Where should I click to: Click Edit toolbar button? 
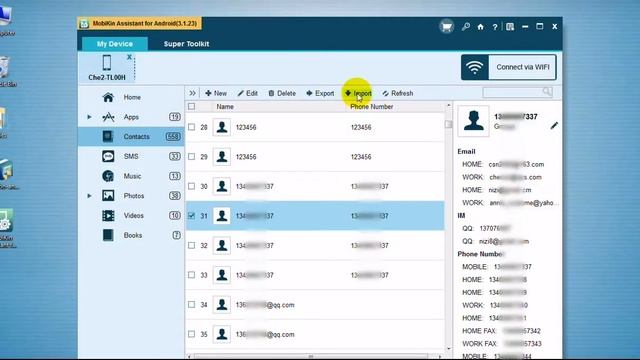(x=248, y=93)
